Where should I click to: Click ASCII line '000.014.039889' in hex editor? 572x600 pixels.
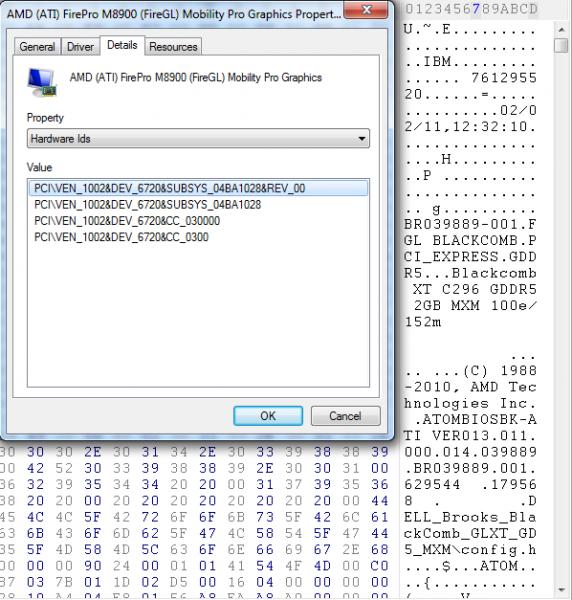point(470,452)
